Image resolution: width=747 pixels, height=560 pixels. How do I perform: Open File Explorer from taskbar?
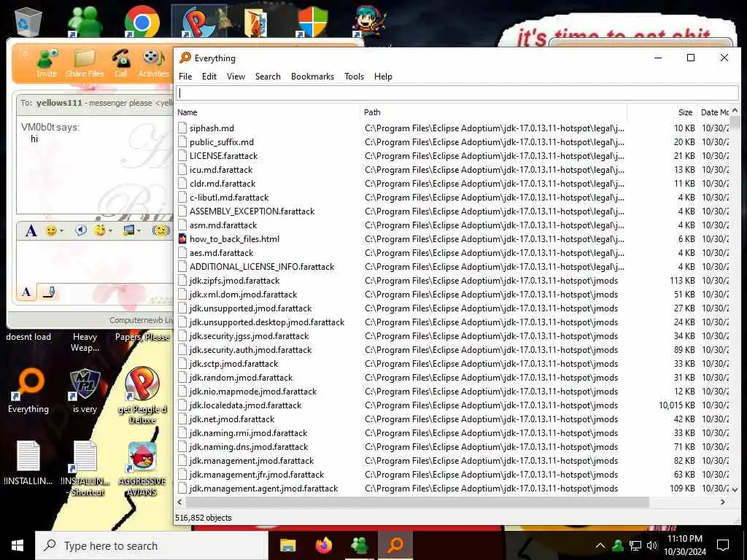point(287,545)
